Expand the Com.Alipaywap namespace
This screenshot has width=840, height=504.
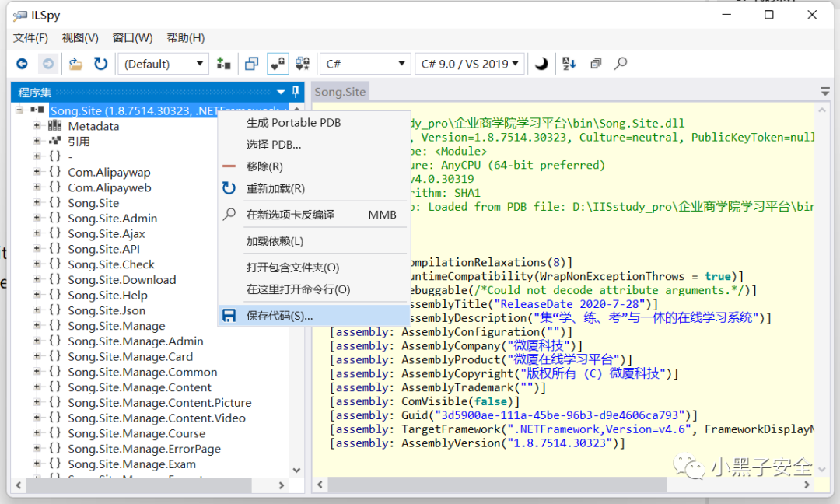tap(37, 172)
